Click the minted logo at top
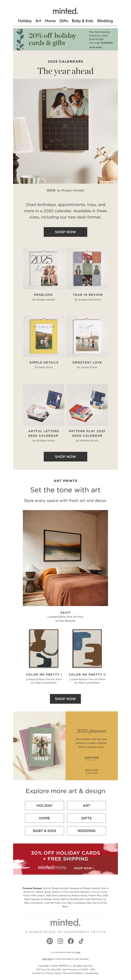Screen dimensions: 131x980 click(x=65, y=11)
